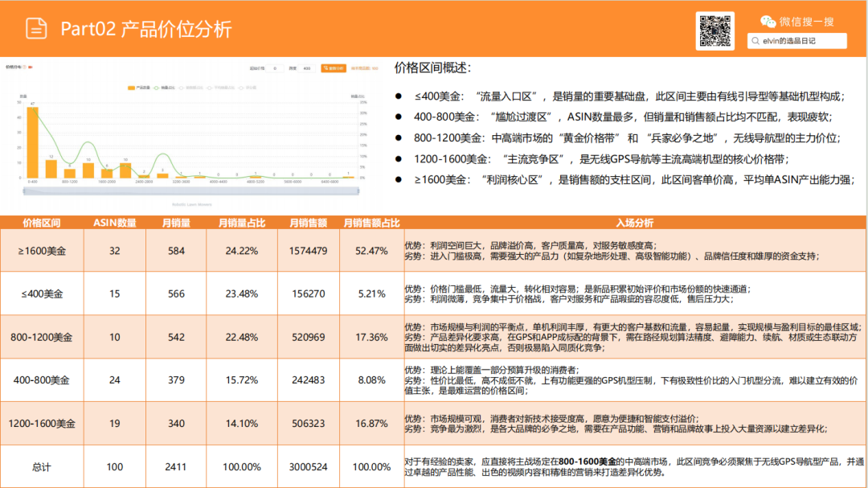
Task: Click the QR code thumbnail in the header
Action: tap(715, 31)
